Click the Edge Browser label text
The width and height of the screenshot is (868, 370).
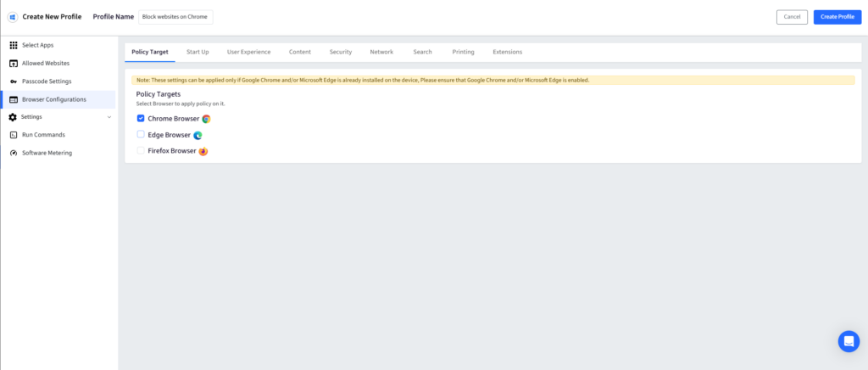tap(169, 135)
